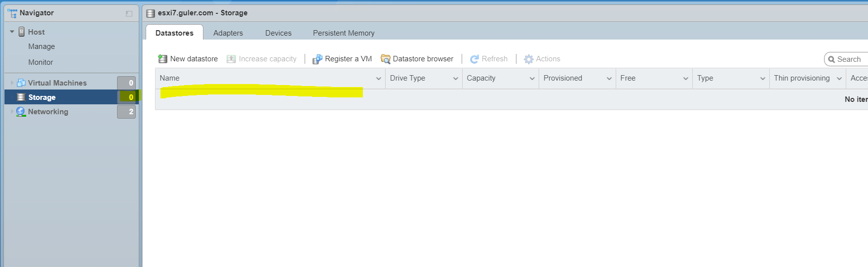Open the Capacity column dropdown arrow
Screen dimensions: 868x267
pos(532,79)
